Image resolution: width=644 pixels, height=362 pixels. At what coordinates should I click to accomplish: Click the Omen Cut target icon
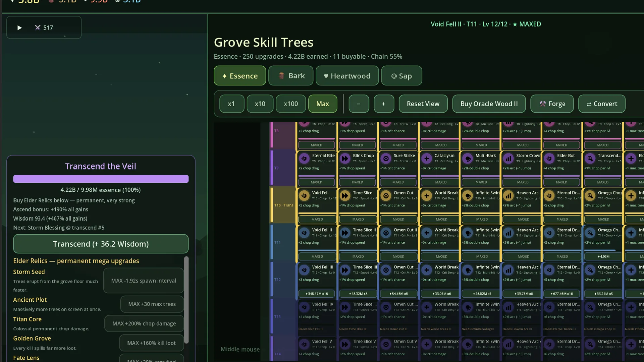[386, 195]
